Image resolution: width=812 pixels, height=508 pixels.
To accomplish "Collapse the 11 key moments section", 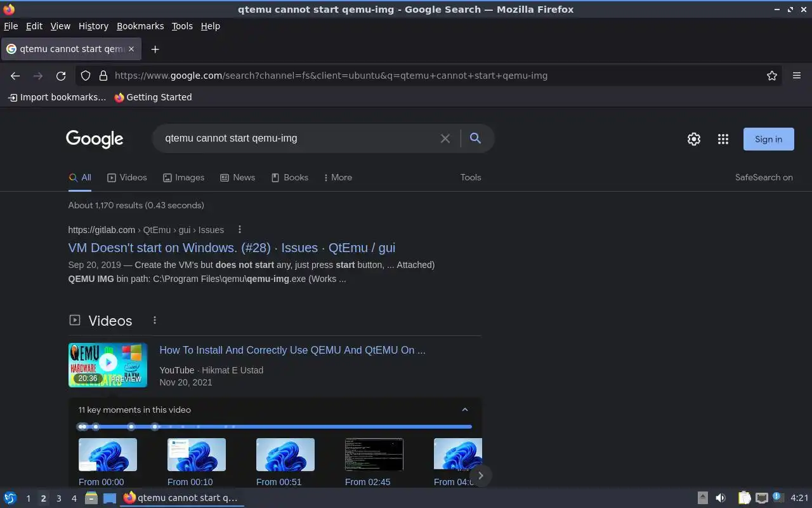I will click(x=465, y=410).
